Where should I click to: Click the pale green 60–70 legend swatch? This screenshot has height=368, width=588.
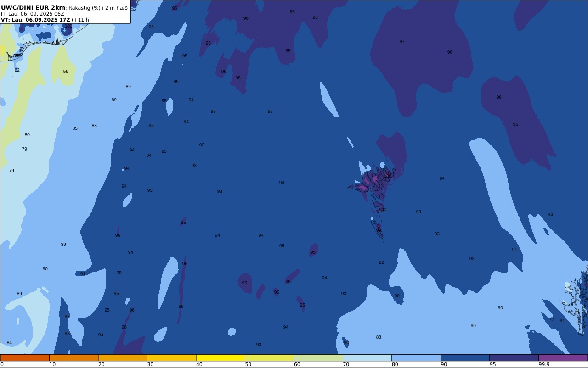click(318, 357)
